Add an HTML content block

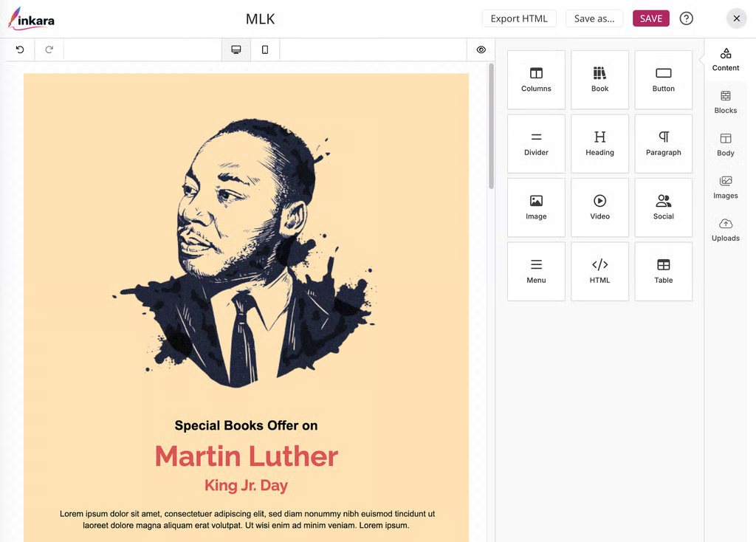599,272
